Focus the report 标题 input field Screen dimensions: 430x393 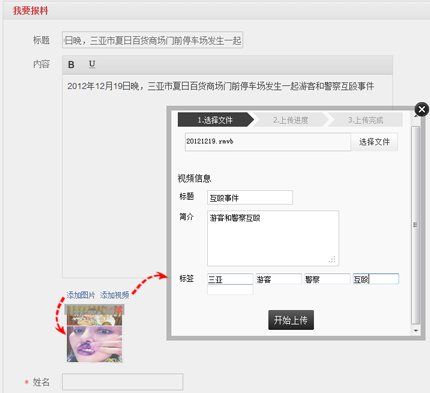152,40
